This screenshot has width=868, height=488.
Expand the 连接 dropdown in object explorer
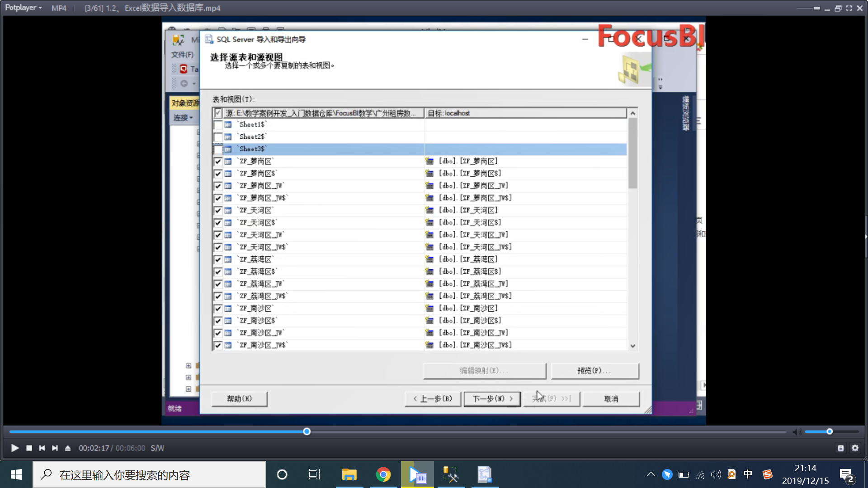[x=183, y=117]
